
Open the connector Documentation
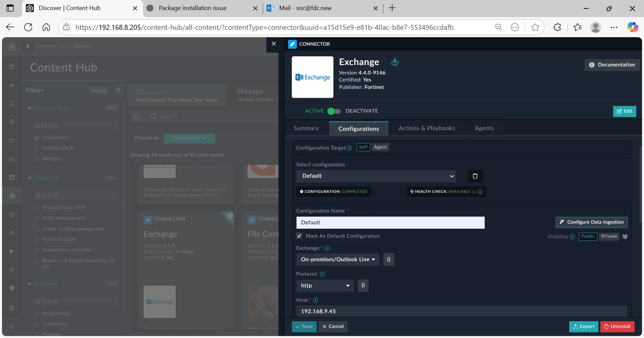click(x=612, y=65)
